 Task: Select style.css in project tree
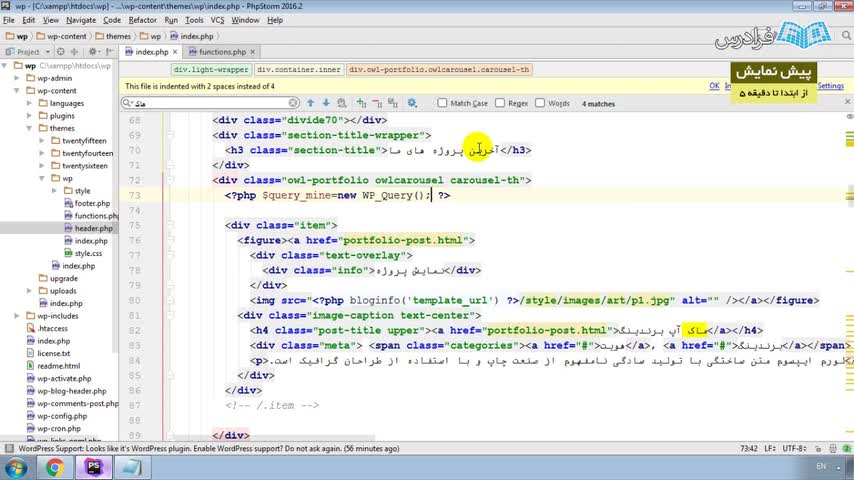click(x=88, y=253)
